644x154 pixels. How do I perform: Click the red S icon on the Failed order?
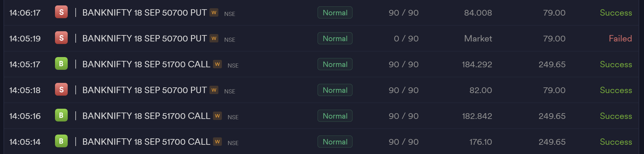61,38
